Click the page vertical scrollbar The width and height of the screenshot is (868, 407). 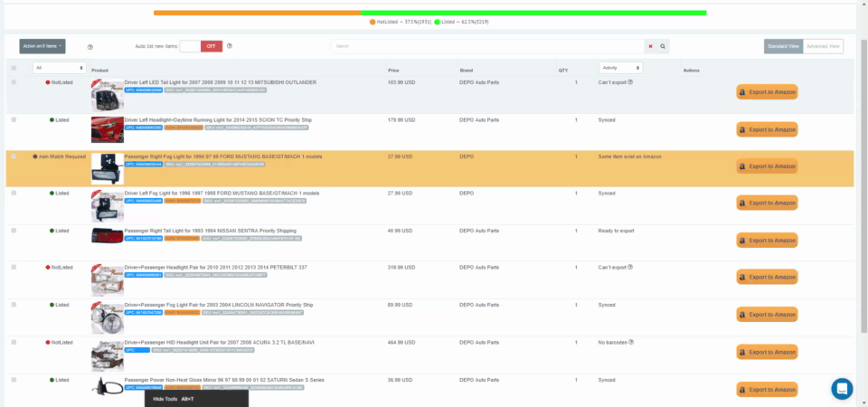pos(864,185)
